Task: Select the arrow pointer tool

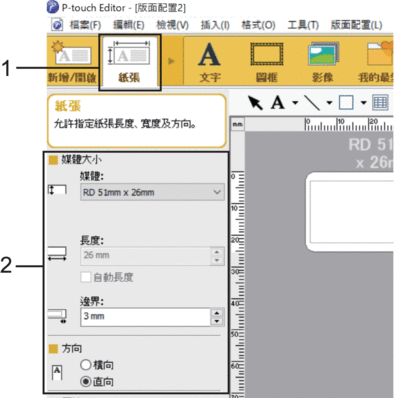Action: coord(256,103)
